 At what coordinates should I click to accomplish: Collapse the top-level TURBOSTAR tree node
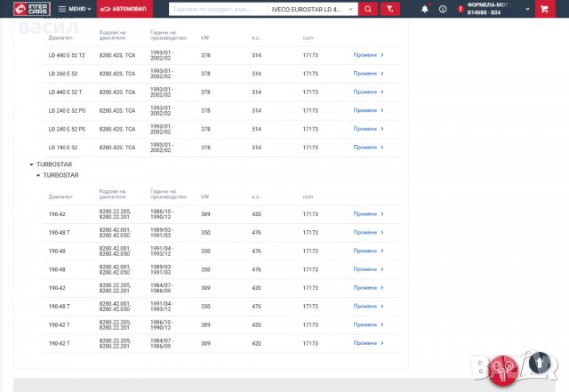click(31, 164)
